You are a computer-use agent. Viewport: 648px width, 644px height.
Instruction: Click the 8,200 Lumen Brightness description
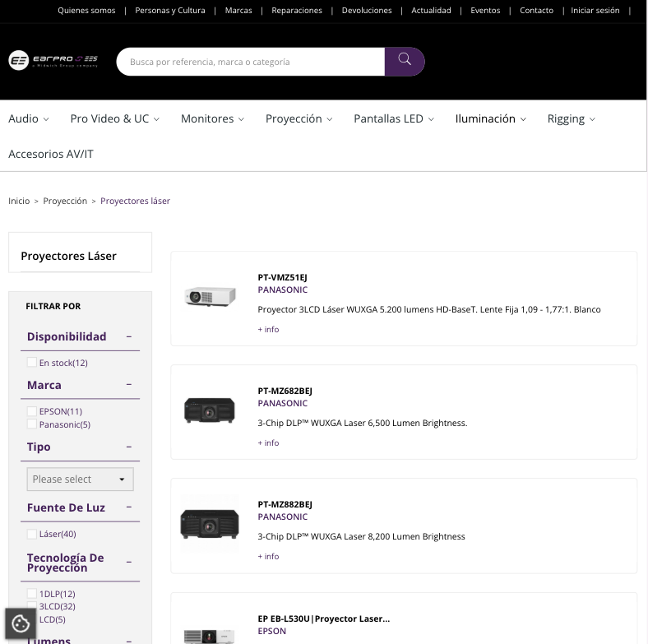(361, 536)
